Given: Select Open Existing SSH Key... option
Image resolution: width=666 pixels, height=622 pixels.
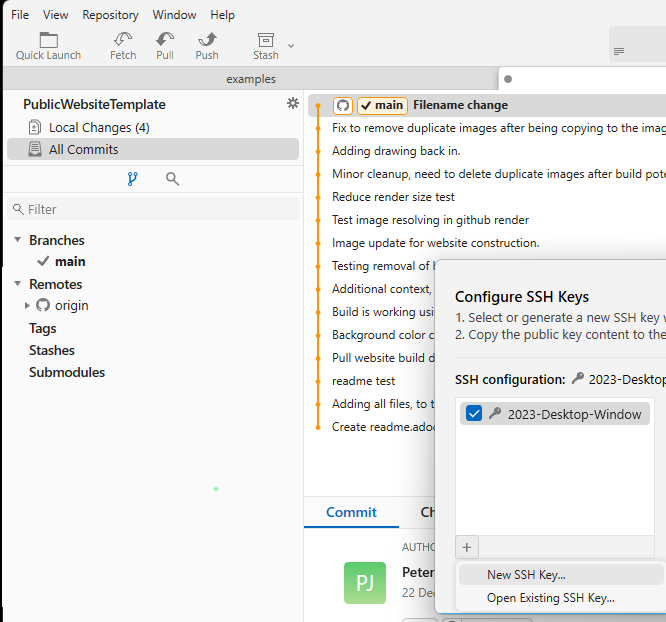Looking at the screenshot, I should (x=550, y=598).
